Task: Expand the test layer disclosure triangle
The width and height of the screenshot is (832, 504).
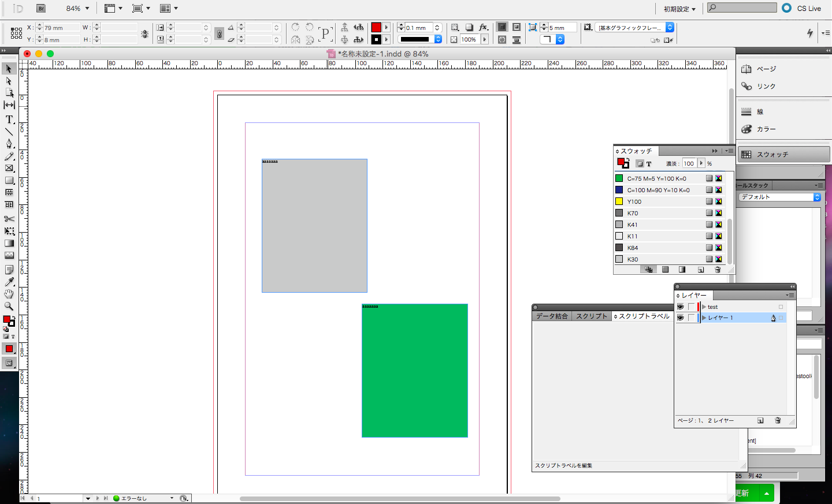Action: tap(704, 307)
